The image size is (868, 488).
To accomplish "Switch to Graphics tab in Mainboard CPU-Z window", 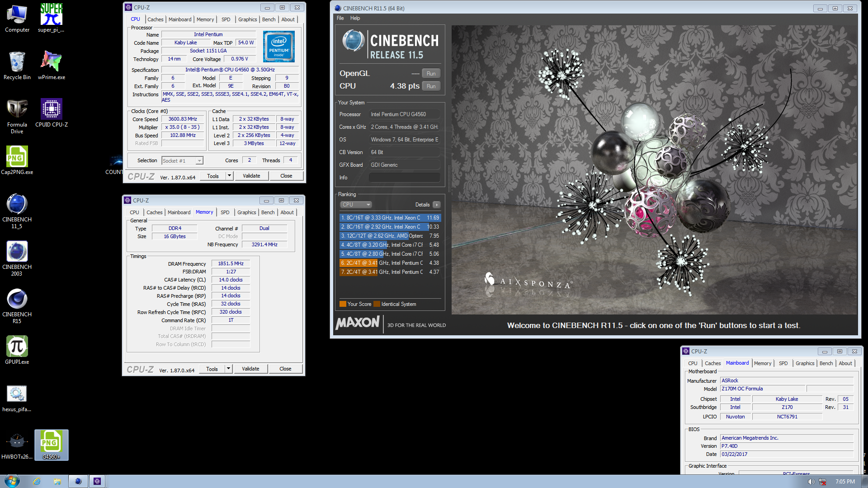I will pos(805,363).
